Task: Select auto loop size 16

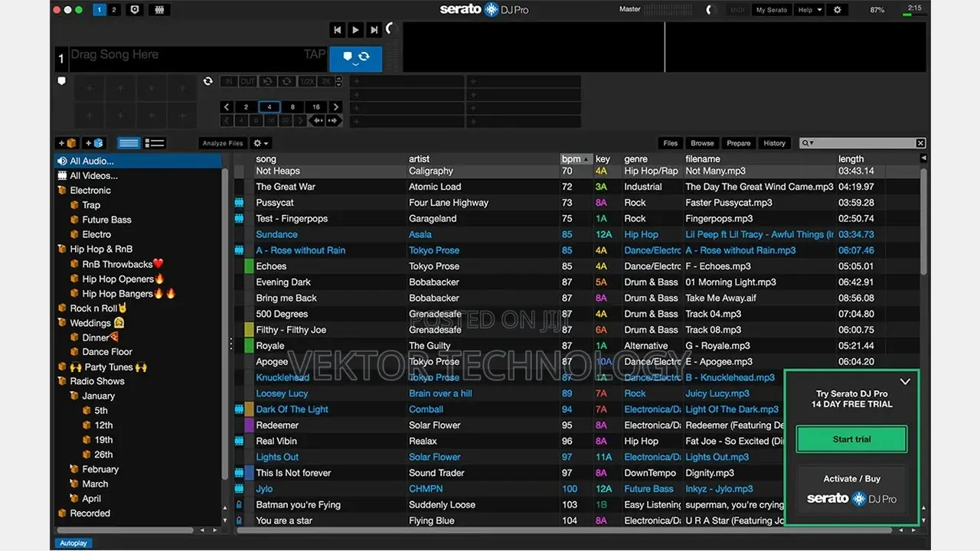Action: [x=316, y=107]
